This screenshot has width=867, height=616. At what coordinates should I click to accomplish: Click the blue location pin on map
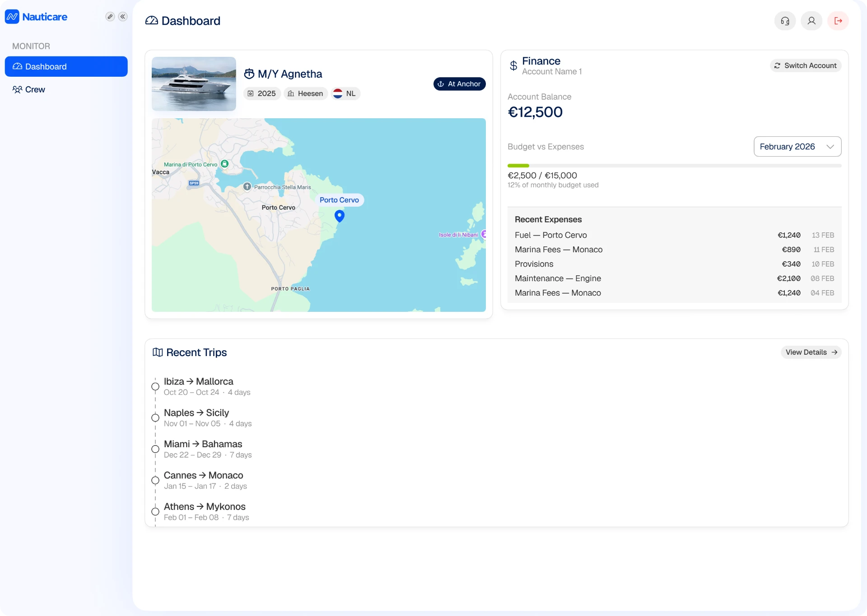click(x=340, y=216)
